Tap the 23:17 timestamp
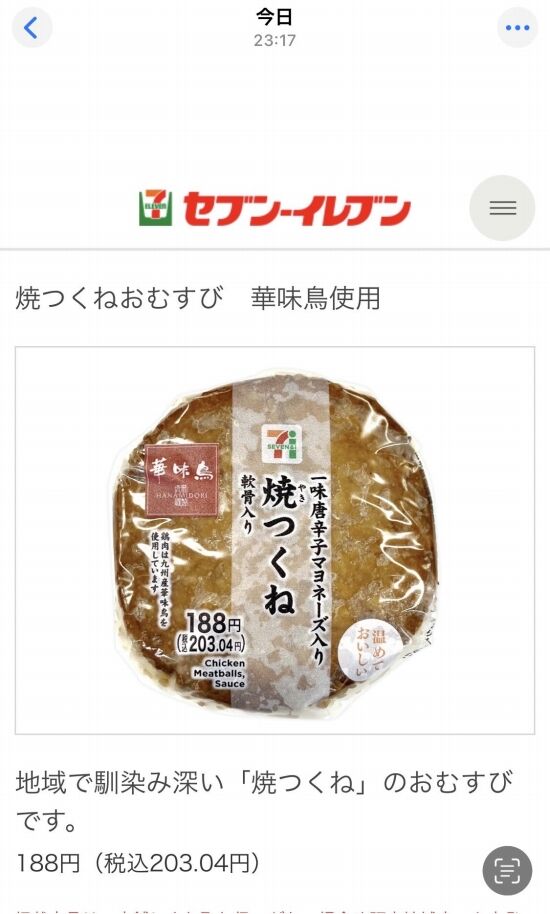This screenshot has width=550, height=914. 274,40
